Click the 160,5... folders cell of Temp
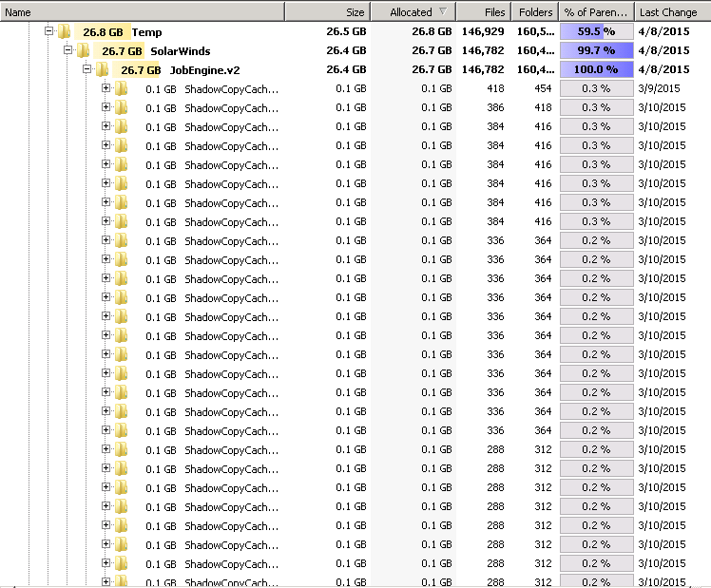This screenshot has width=711, height=588. 535,31
